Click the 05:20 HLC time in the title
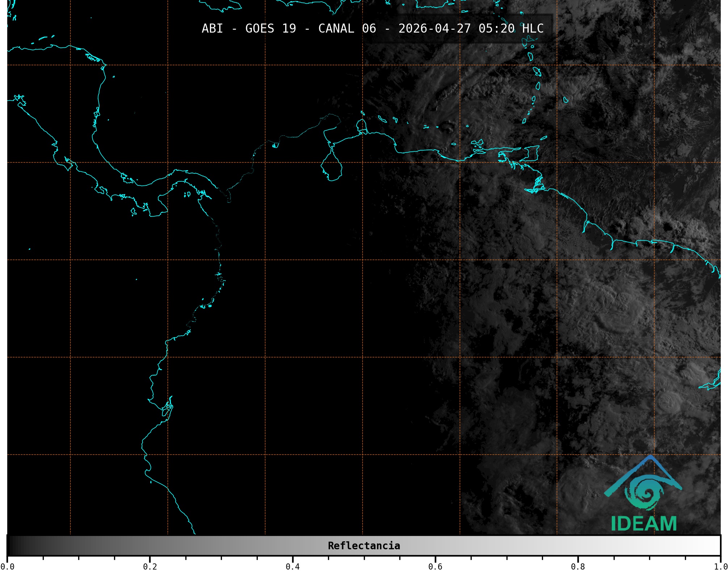Viewport: 728px width, 571px height. (x=511, y=29)
